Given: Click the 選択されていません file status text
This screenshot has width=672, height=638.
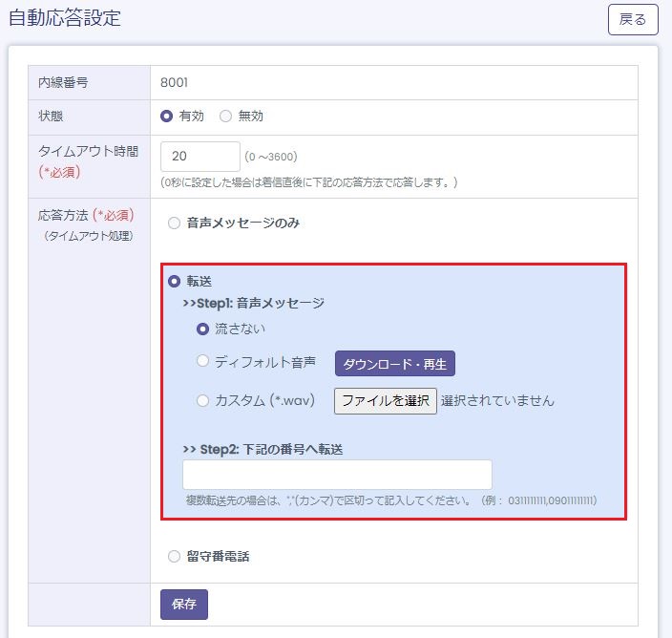Looking at the screenshot, I should pos(497,401).
